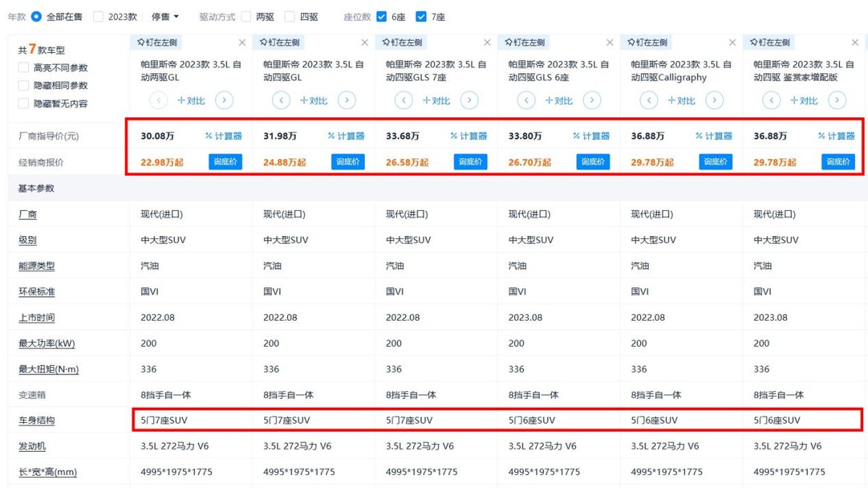Click +对比 under 四驱Calligraphy
Screen dimensions: 868x488
point(684,101)
